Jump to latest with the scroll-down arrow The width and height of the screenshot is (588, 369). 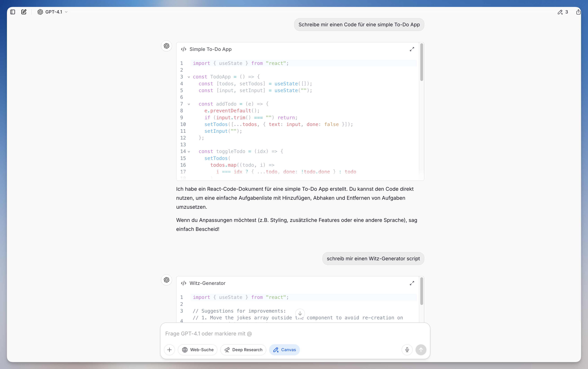(300, 313)
